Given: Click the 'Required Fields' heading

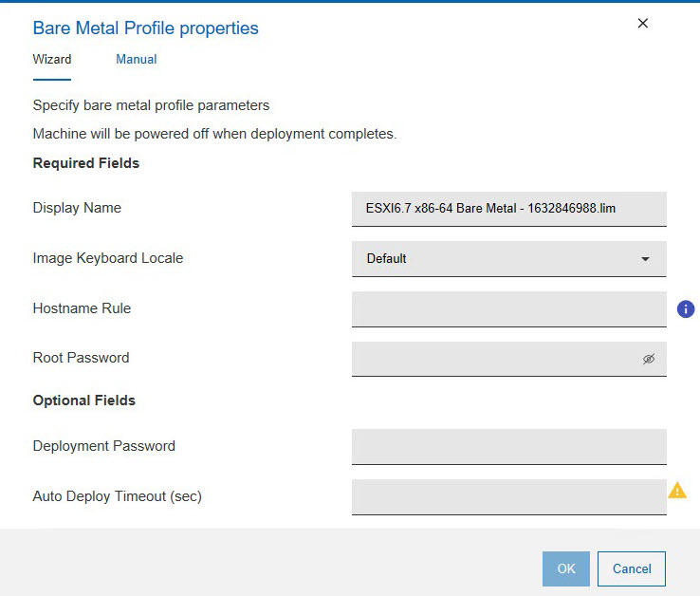Looking at the screenshot, I should tap(86, 163).
